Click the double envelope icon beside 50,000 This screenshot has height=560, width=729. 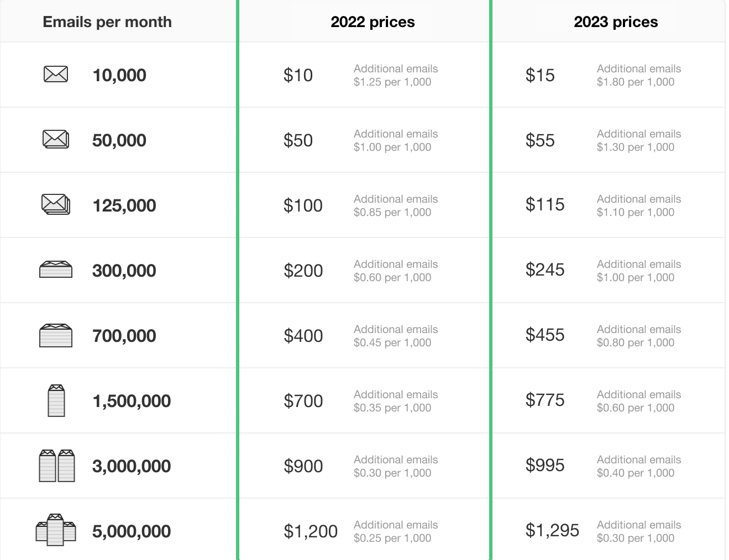[56, 139]
